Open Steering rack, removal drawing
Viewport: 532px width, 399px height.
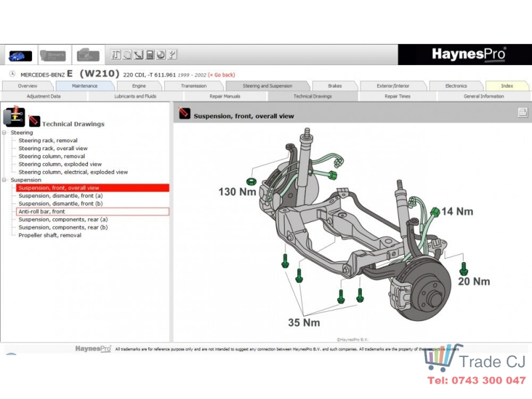coord(48,140)
